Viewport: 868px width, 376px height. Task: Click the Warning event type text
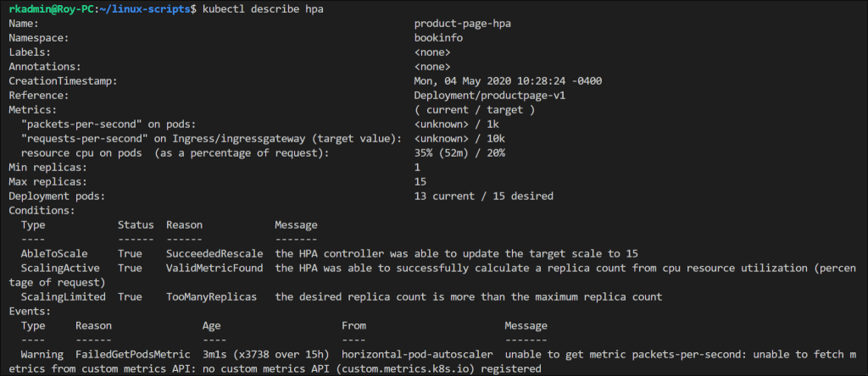pyautogui.click(x=42, y=354)
